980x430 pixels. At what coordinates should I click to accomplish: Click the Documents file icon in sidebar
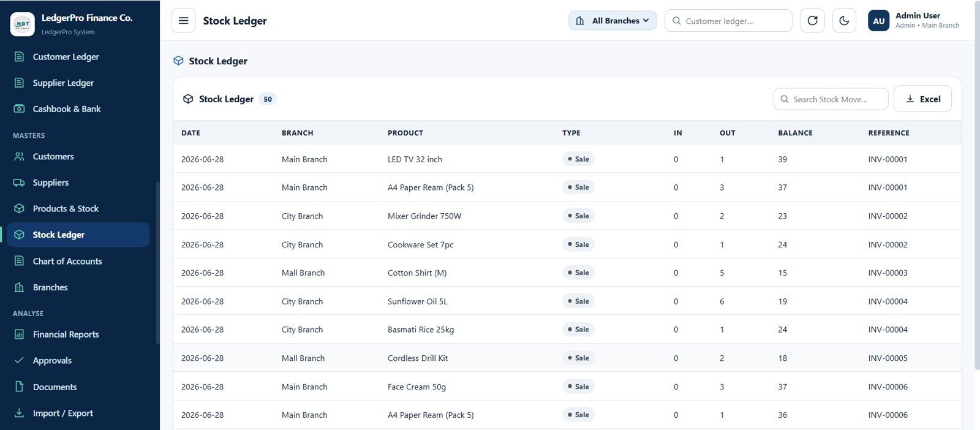(20, 387)
